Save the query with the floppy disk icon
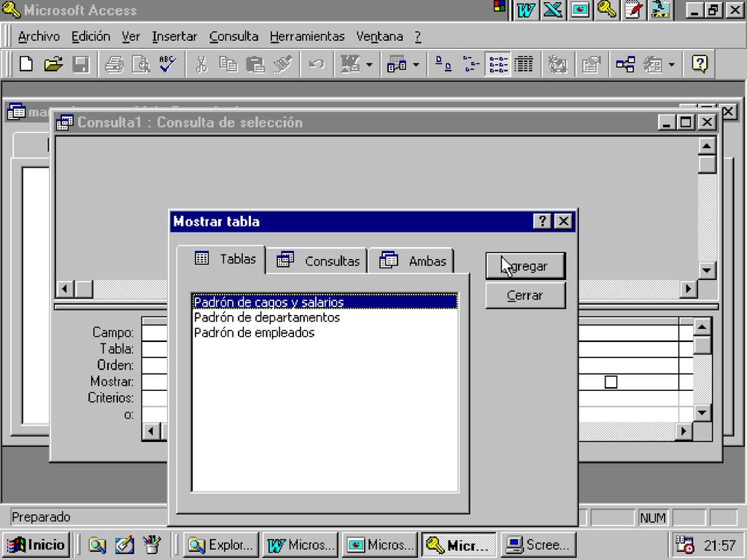Image resolution: width=747 pixels, height=560 pixels. (x=80, y=64)
